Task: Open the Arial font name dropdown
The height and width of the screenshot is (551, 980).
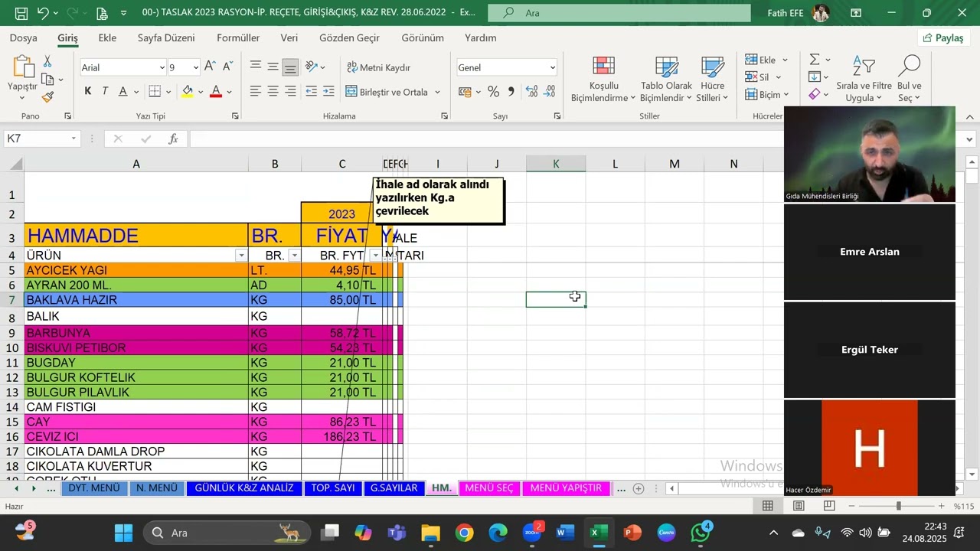Action: click(162, 67)
